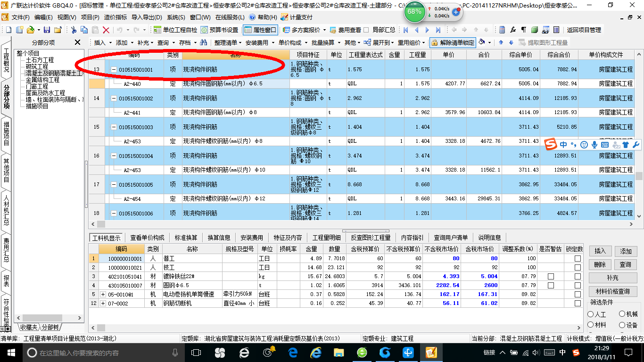644x362 pixels.
Task: Close the 分部分项 side panel
Action: click(x=78, y=42)
